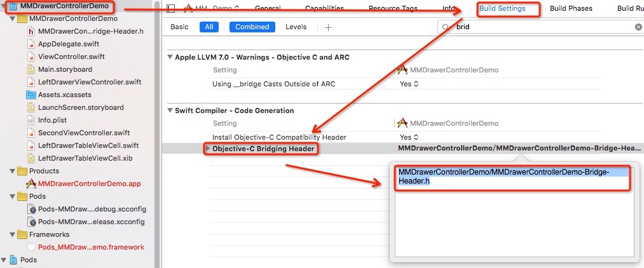This screenshot has width=644, height=268.
Task: Collapse the Products group
Action: point(13,171)
